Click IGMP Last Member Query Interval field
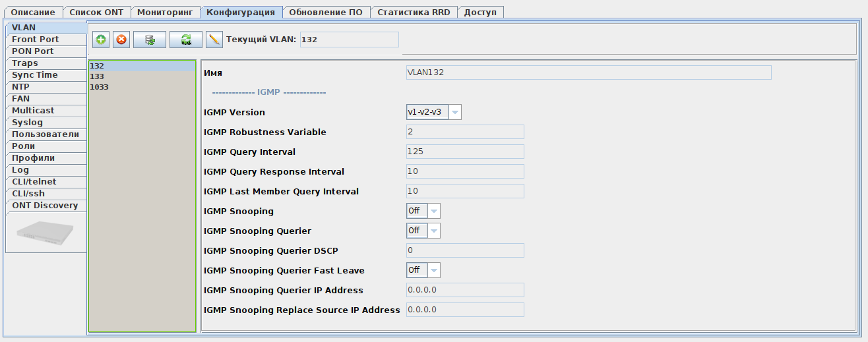 [465, 191]
